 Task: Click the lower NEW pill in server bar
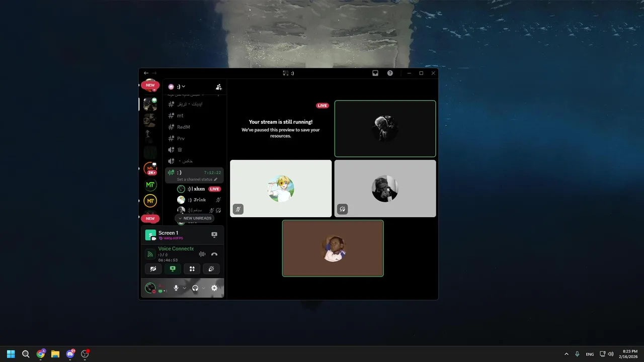coord(150,219)
